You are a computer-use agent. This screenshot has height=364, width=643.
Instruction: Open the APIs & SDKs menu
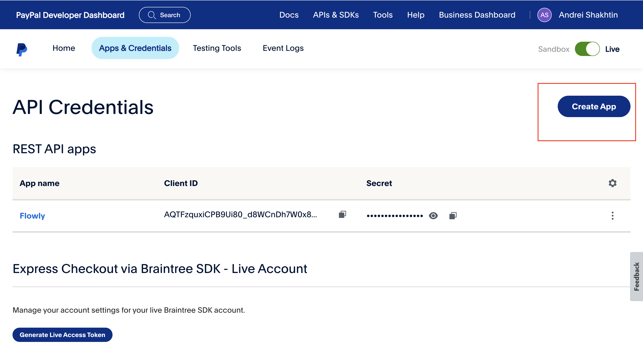336,15
